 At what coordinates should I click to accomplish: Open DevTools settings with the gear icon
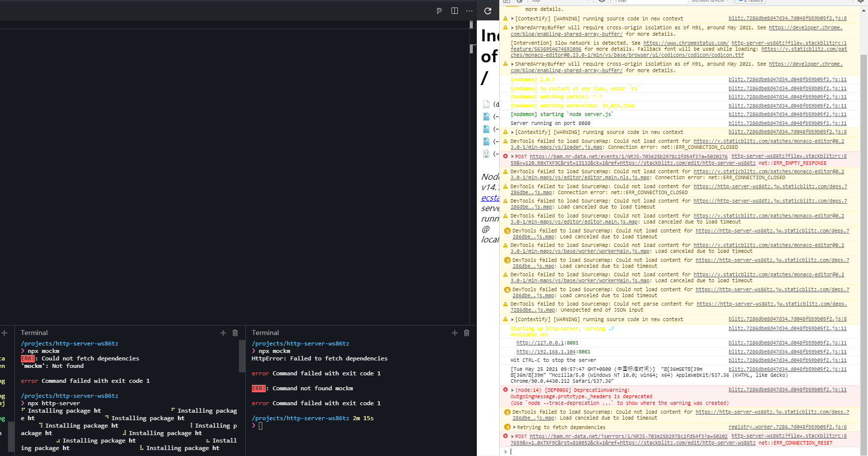pyautogui.click(x=861, y=1)
